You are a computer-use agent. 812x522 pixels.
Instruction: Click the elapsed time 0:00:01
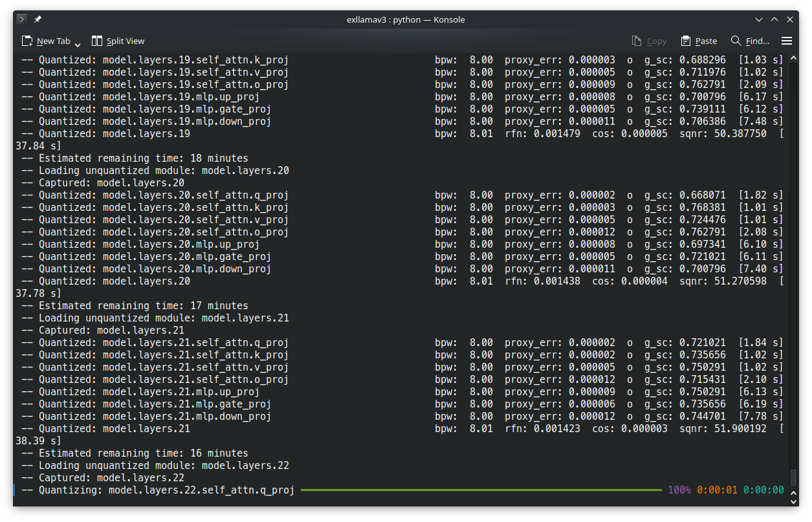point(717,490)
